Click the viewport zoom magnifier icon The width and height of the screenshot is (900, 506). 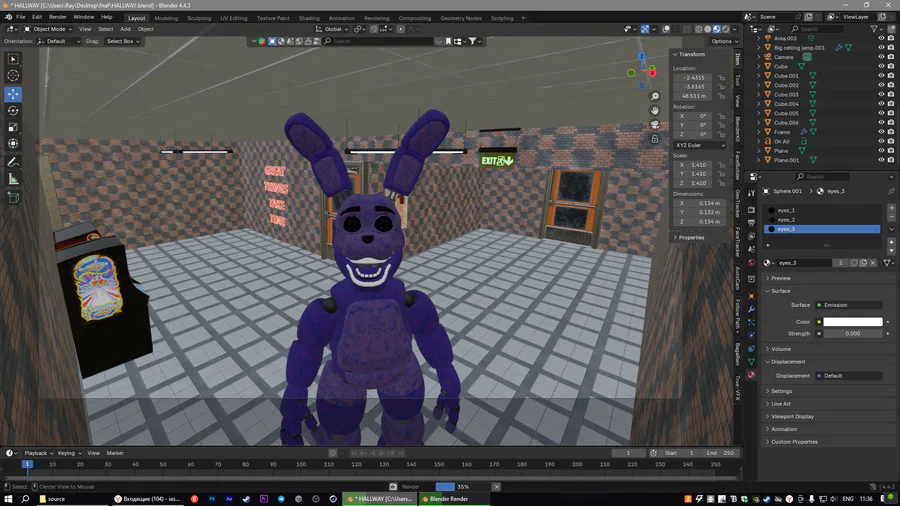654,96
